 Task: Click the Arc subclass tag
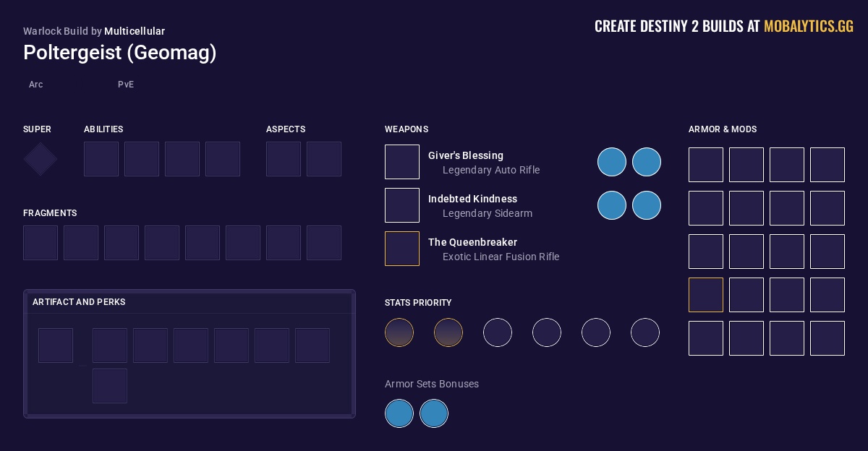(x=36, y=85)
